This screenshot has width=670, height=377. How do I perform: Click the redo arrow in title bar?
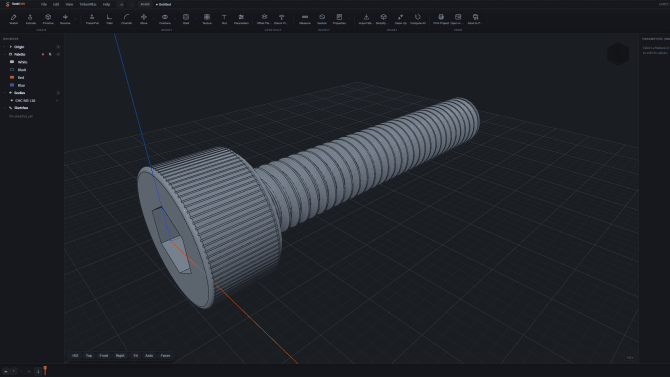tap(132, 4)
